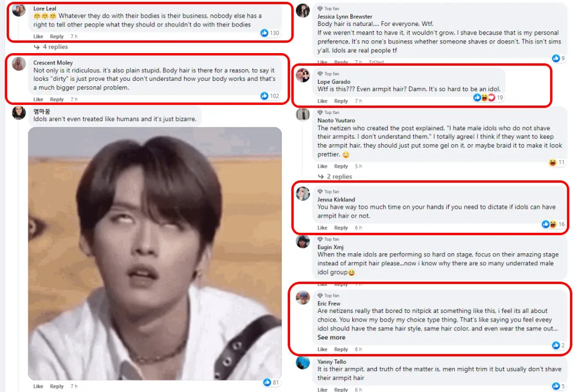Image resolution: width=579 pixels, height=392 pixels.
Task: Reply to Jenna Kirkland's comment
Action: [341, 228]
